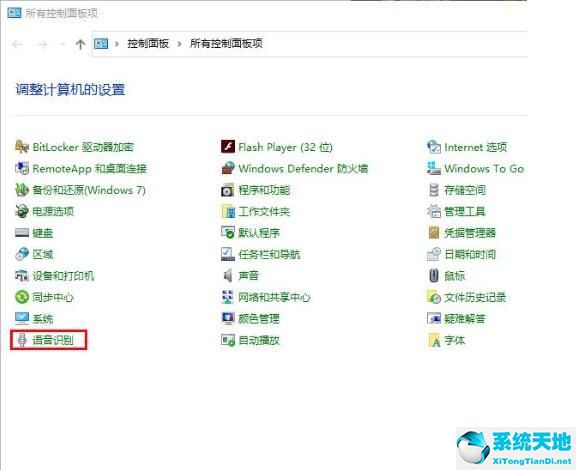Open the 电源选项 link

pyautogui.click(x=53, y=211)
